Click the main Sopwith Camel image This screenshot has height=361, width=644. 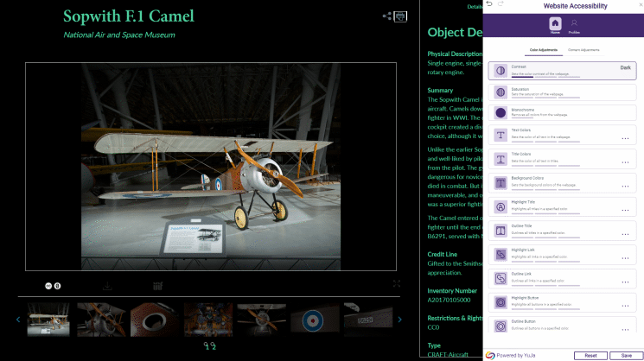point(211,167)
